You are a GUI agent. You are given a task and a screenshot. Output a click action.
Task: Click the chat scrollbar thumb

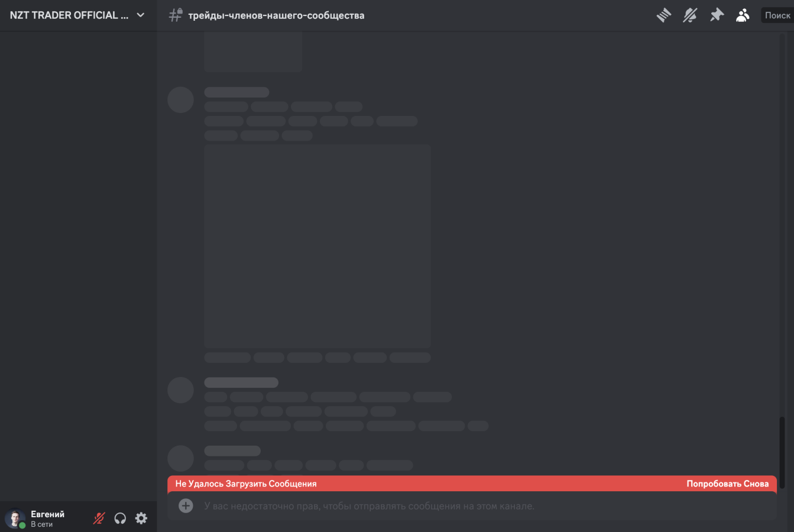[x=782, y=452]
